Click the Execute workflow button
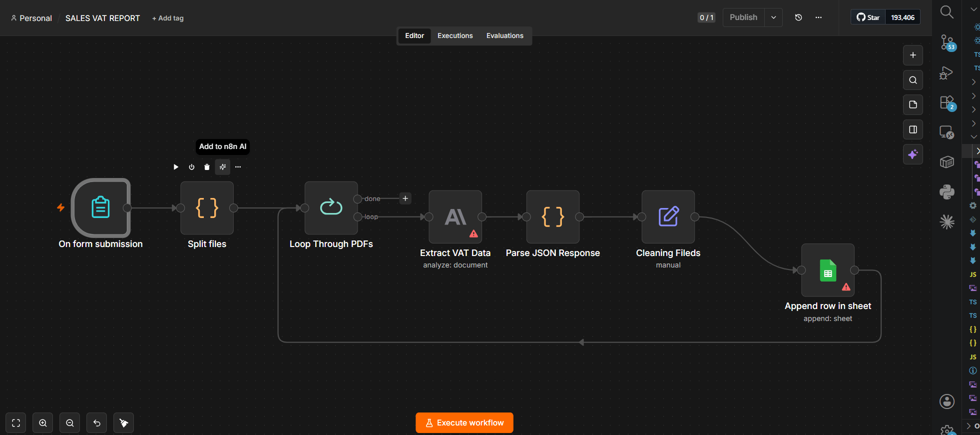The height and width of the screenshot is (435, 980). pyautogui.click(x=464, y=423)
